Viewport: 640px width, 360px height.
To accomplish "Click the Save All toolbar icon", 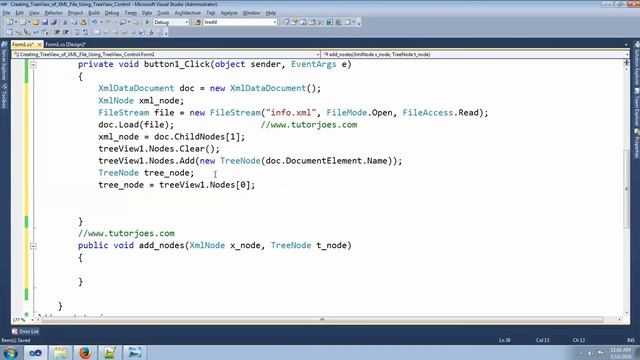I will [53, 22].
